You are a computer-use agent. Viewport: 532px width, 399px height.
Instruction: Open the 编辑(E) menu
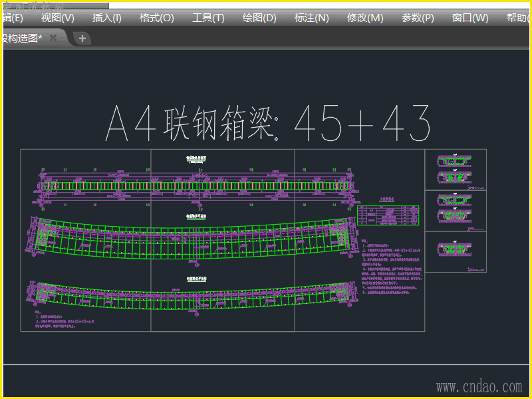(13, 18)
